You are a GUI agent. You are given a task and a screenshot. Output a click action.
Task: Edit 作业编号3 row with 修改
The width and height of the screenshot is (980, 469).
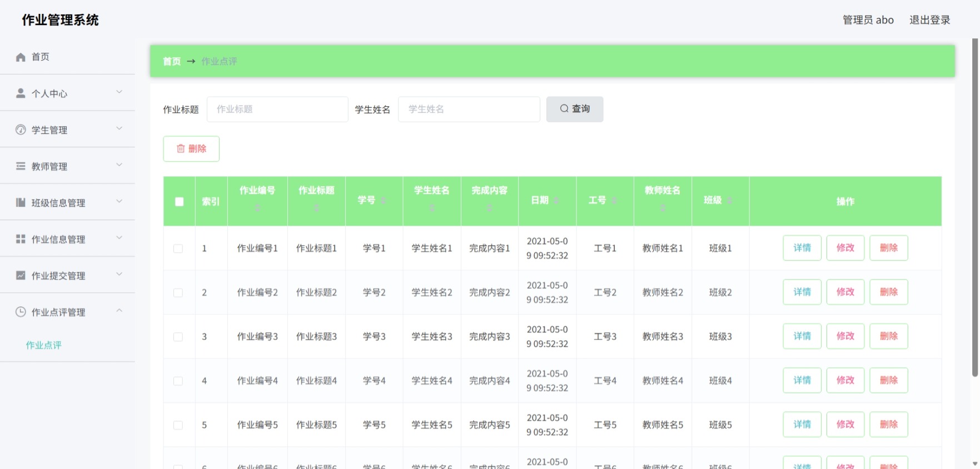point(845,336)
